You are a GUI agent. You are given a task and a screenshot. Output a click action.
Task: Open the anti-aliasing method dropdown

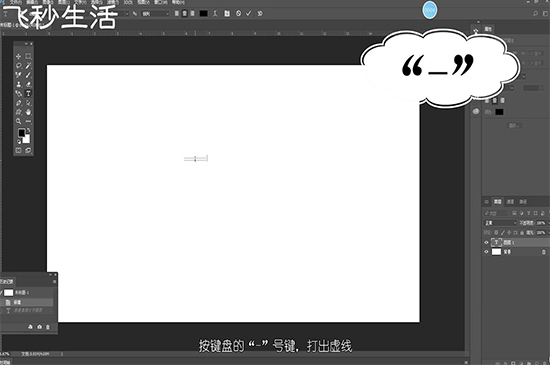click(x=155, y=14)
